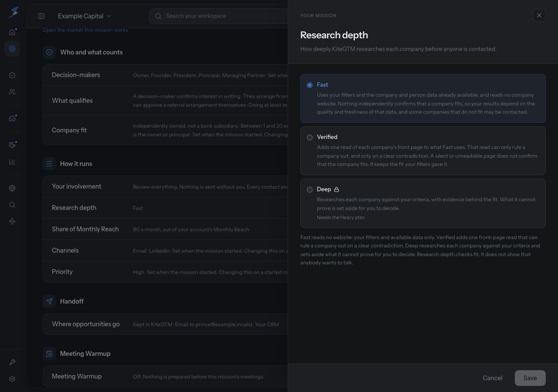
Task: Open the Priority row
Action: click(x=166, y=272)
